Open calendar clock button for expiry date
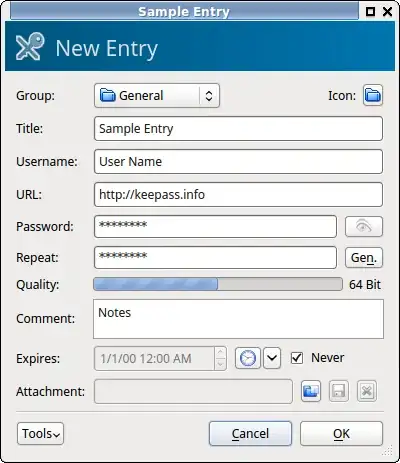This screenshot has width=400, height=463. [248, 358]
